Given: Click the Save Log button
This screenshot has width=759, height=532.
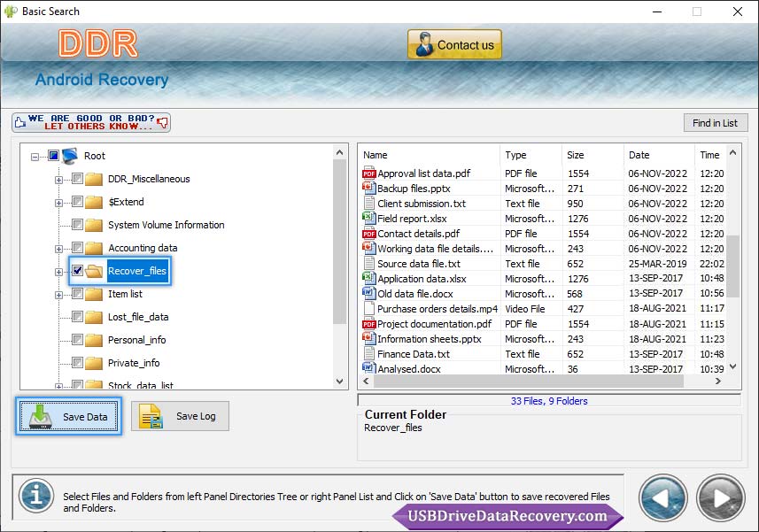Looking at the screenshot, I should pyautogui.click(x=180, y=416).
